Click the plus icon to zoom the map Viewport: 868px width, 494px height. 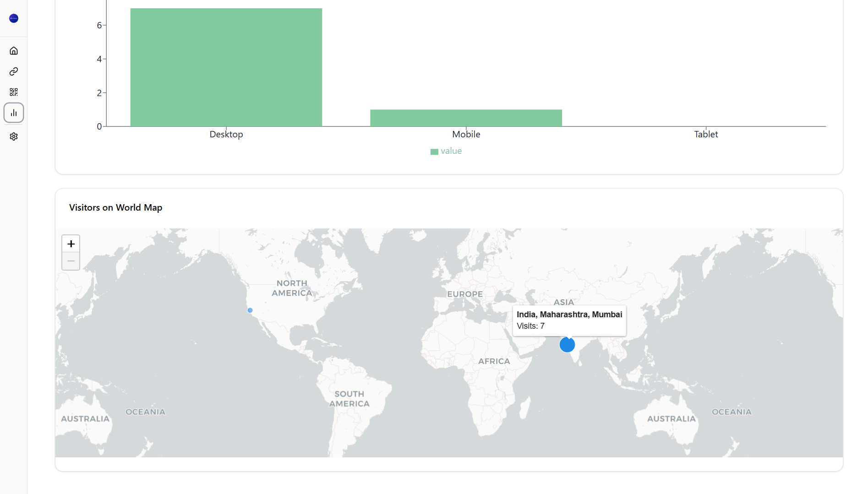(x=71, y=244)
